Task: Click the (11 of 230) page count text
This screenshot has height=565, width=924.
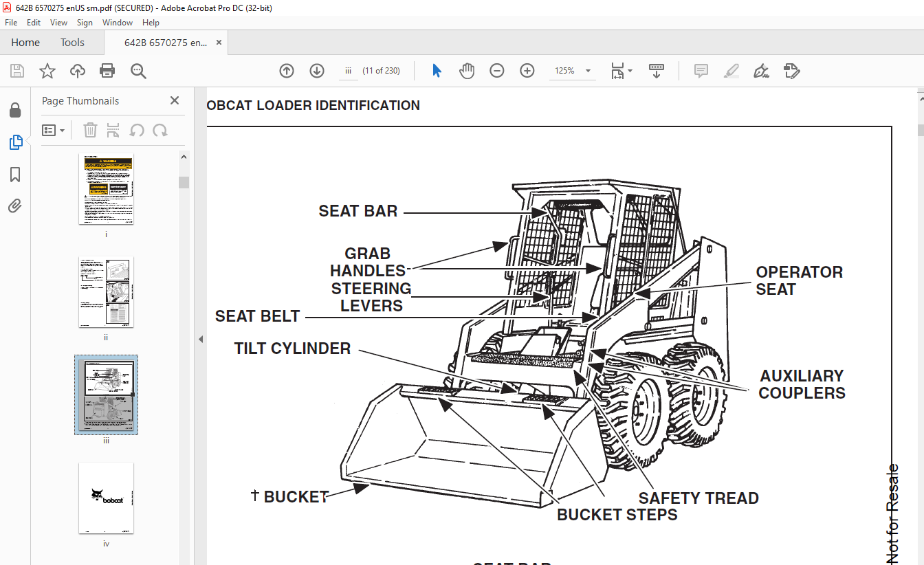Action: tap(381, 71)
